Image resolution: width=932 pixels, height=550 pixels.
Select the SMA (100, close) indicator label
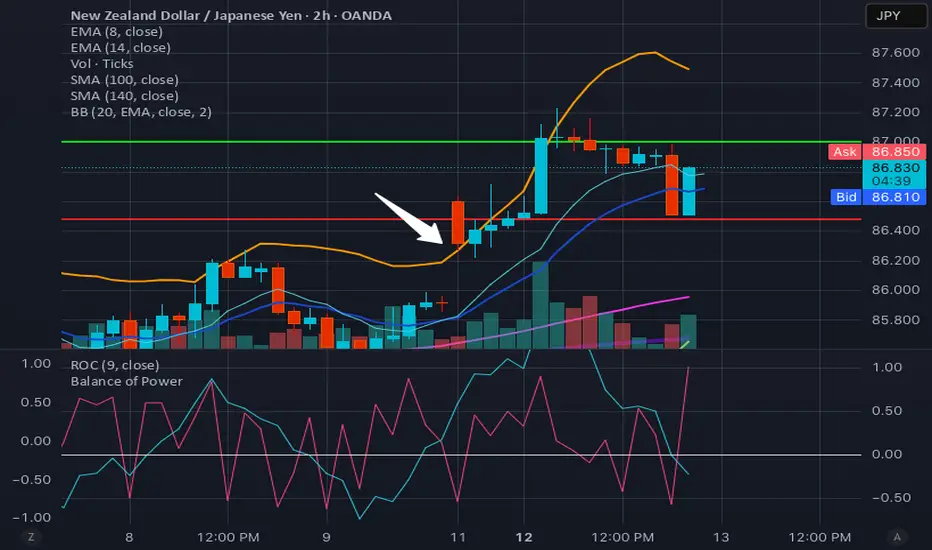coord(124,80)
